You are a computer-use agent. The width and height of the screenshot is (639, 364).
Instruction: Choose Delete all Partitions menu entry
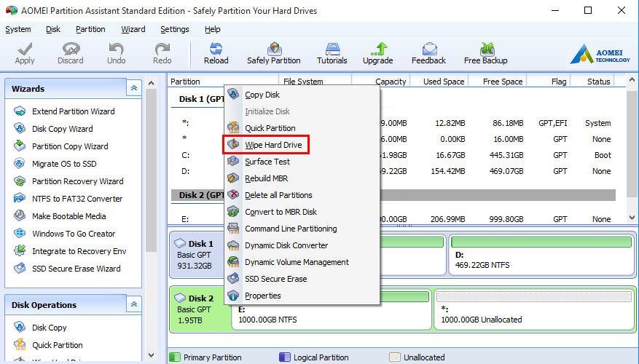(x=302, y=195)
